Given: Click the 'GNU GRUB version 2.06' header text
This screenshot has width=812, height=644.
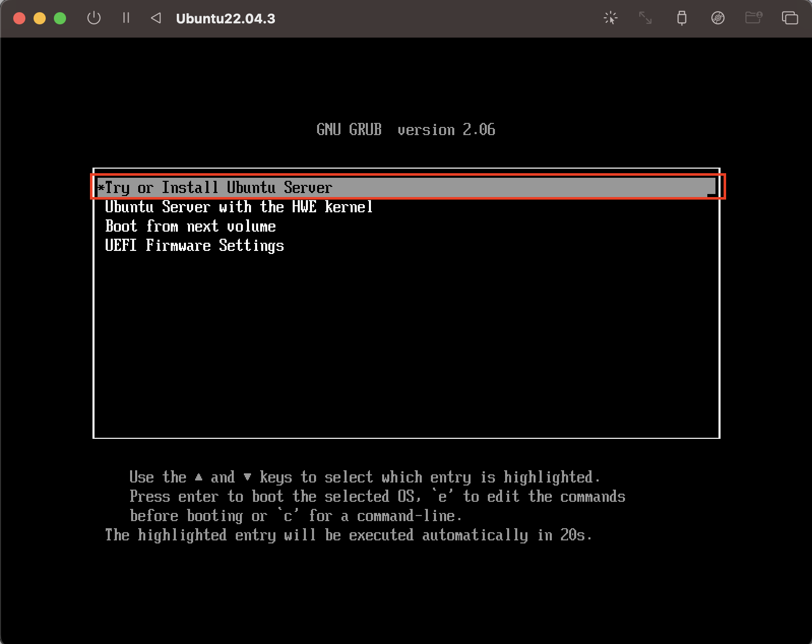Looking at the screenshot, I should coord(405,130).
